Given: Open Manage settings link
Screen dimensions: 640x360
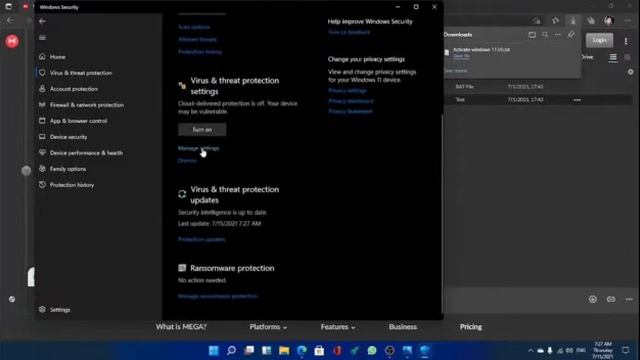Looking at the screenshot, I should pyautogui.click(x=198, y=148).
